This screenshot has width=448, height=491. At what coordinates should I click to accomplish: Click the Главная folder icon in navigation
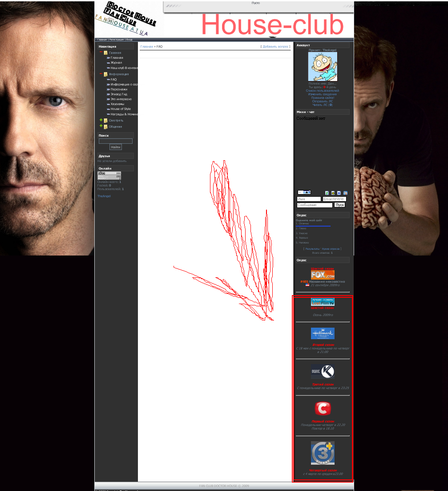tap(106, 53)
